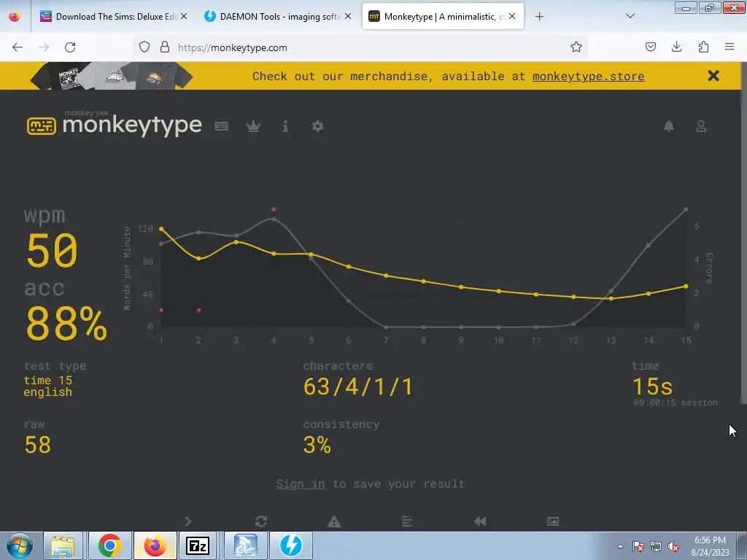
Task: Open the Firefox downloads panel
Action: pyautogui.click(x=676, y=47)
